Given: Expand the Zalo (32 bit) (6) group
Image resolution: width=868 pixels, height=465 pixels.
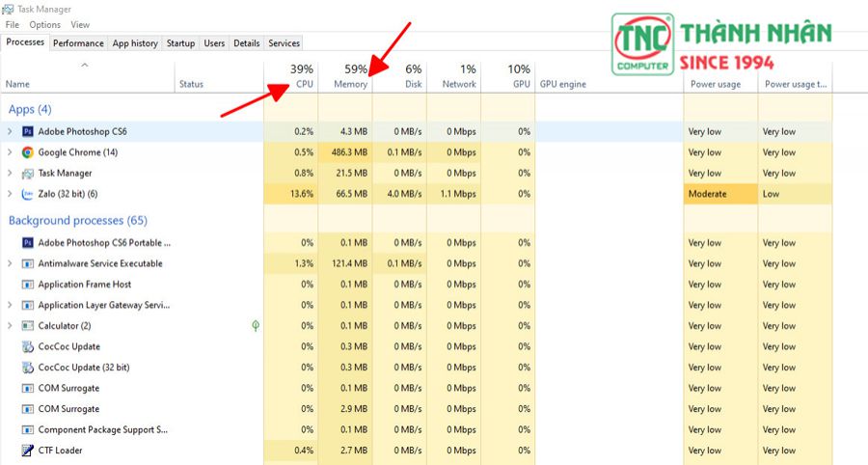Looking at the screenshot, I should 10,194.
